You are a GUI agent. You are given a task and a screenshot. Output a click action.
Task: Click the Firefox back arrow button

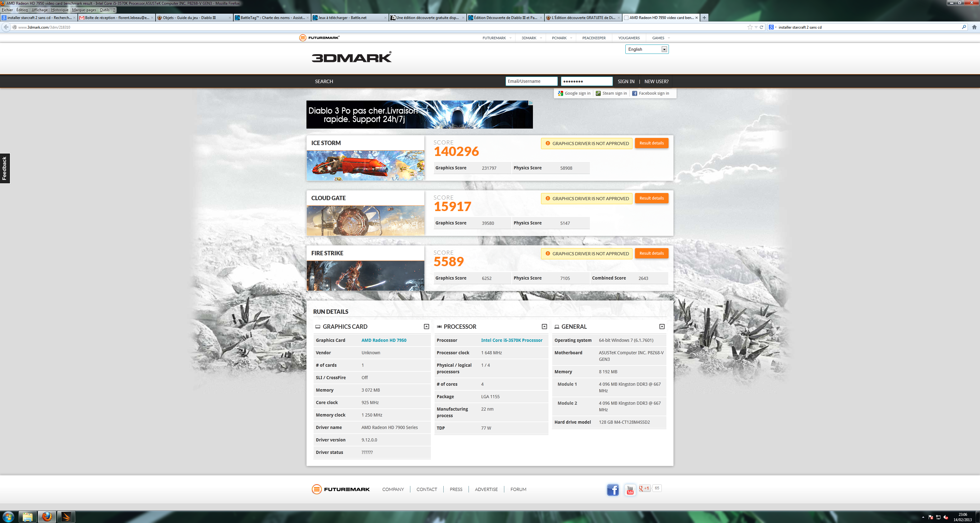(x=6, y=27)
